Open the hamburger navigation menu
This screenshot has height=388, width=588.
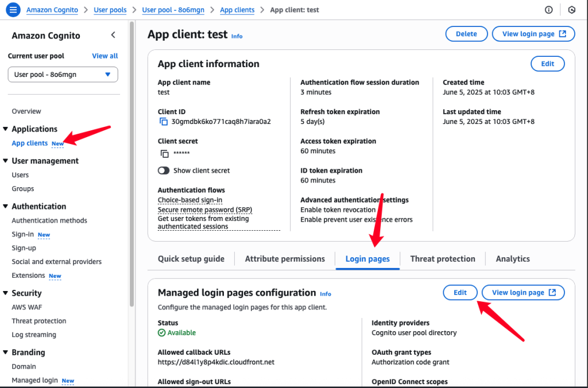pos(13,10)
